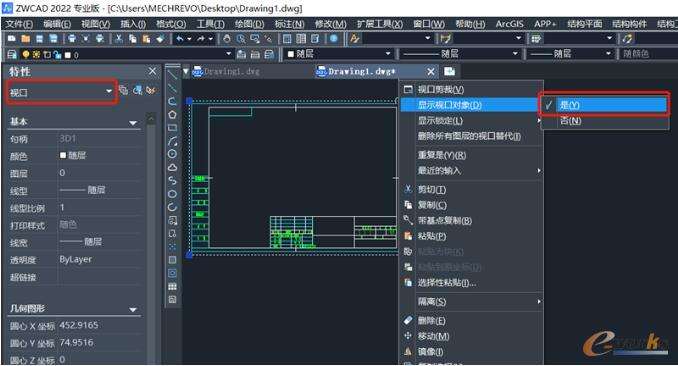
Task: Toggle the layer on/off lightbulb icon
Action: click(x=26, y=55)
